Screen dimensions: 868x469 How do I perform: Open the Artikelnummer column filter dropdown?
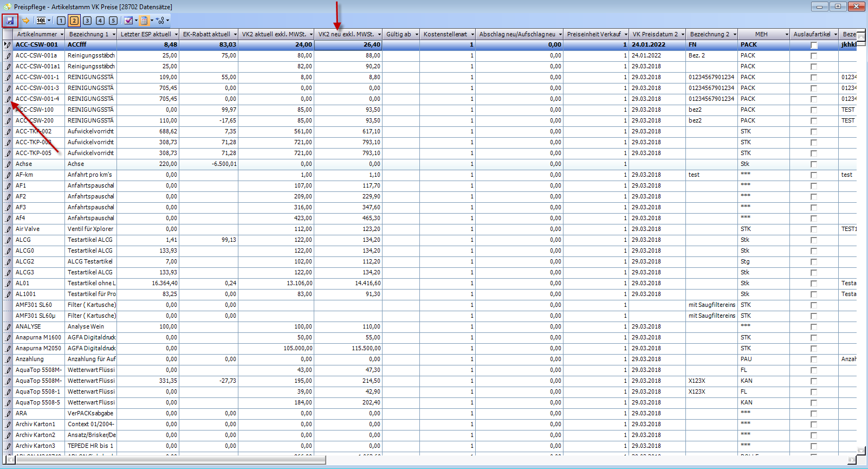(61, 34)
